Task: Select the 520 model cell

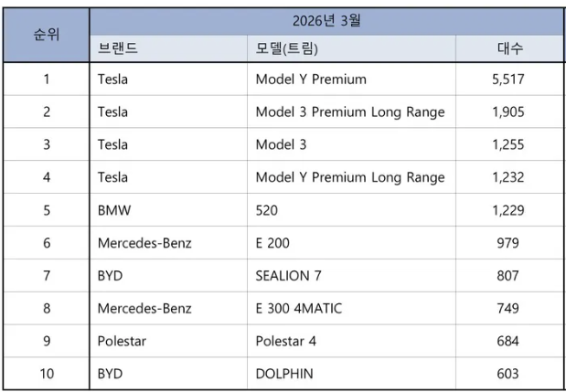Action: (x=266, y=210)
